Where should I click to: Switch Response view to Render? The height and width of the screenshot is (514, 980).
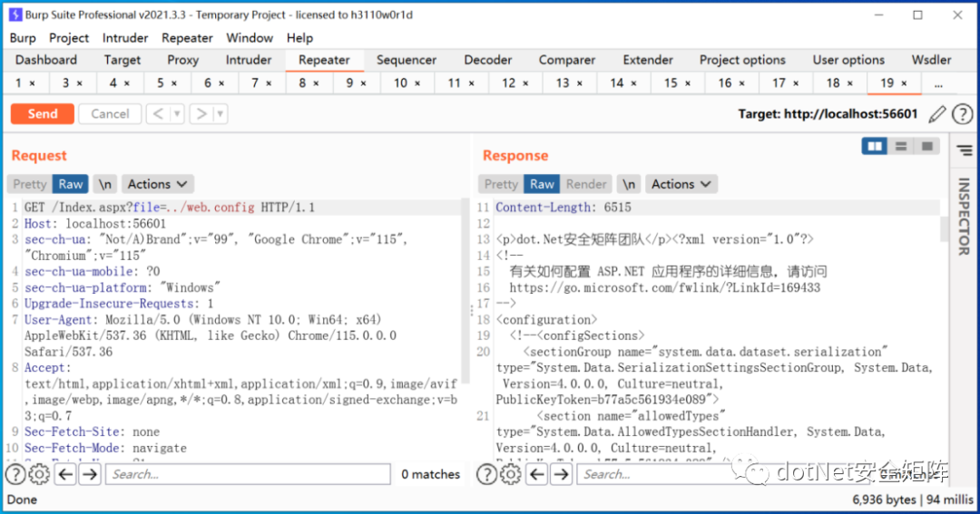click(x=585, y=184)
